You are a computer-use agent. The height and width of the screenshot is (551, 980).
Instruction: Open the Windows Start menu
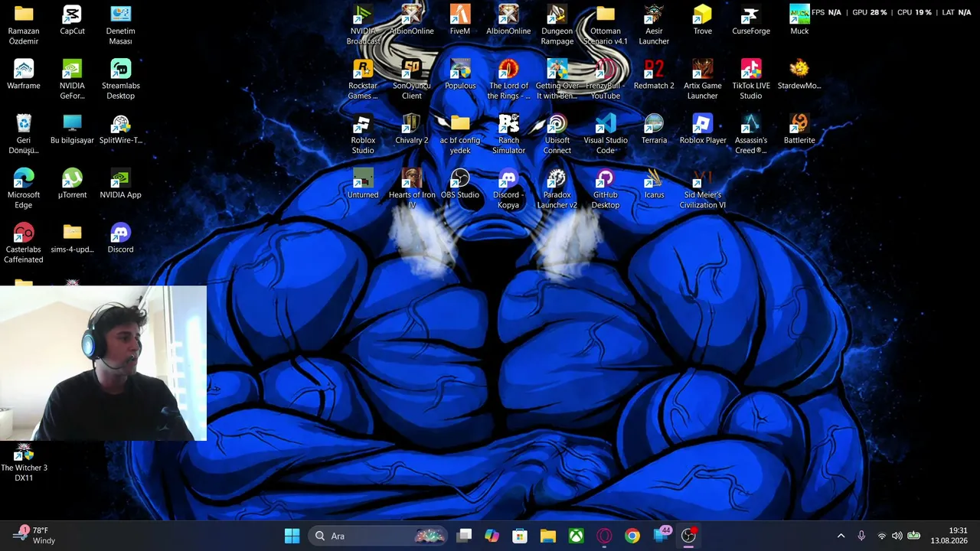pyautogui.click(x=292, y=536)
